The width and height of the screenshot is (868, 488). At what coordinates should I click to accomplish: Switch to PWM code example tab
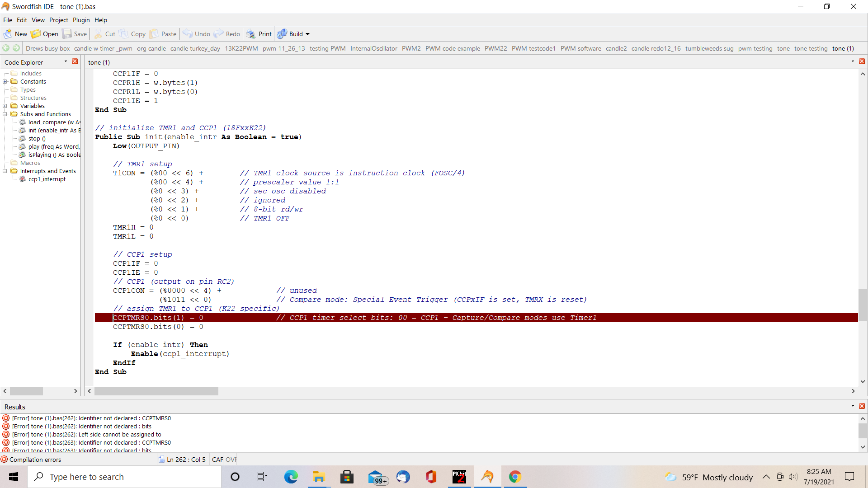coord(453,48)
